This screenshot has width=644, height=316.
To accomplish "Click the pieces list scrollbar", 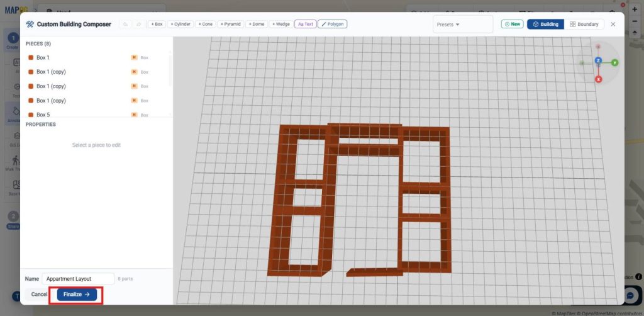I will tap(171, 70).
